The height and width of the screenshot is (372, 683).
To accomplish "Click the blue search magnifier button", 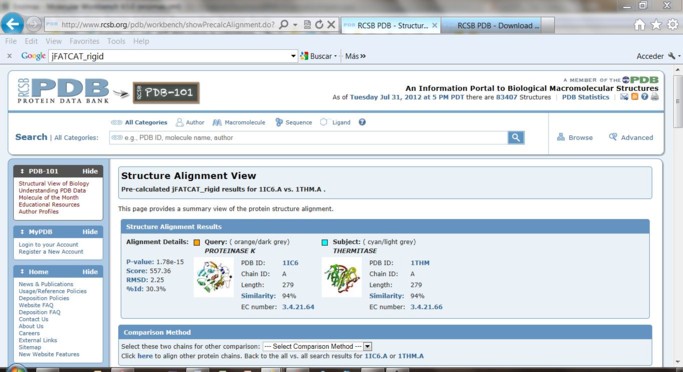I will click(516, 138).
